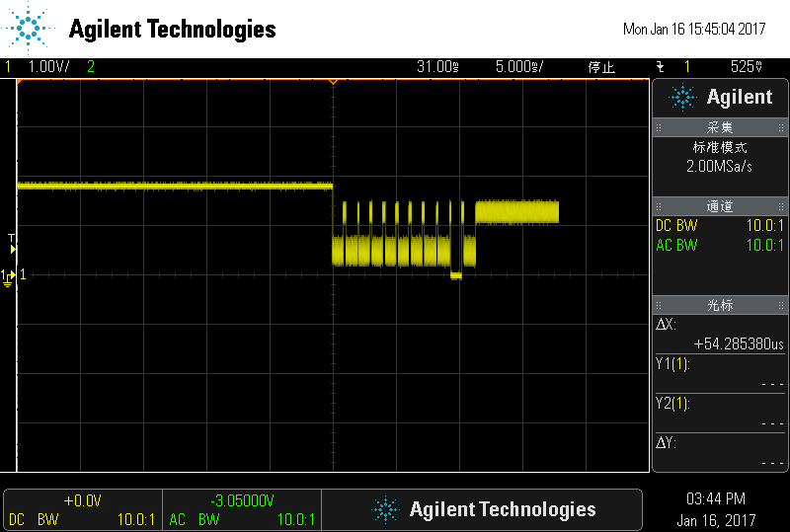Click the time delay 31.00 readout
Viewport: 790px width, 532px height.
coord(437,66)
